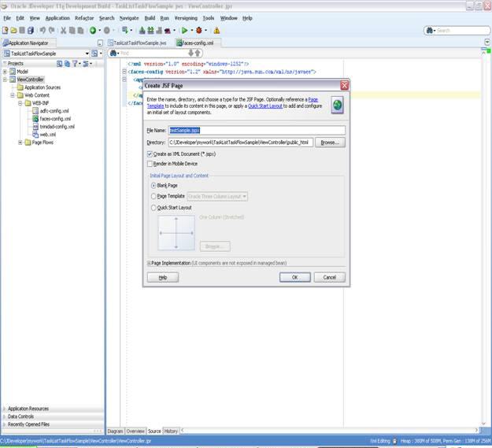
Task: Switch to the Diagram editor tab
Action: pyautogui.click(x=115, y=431)
